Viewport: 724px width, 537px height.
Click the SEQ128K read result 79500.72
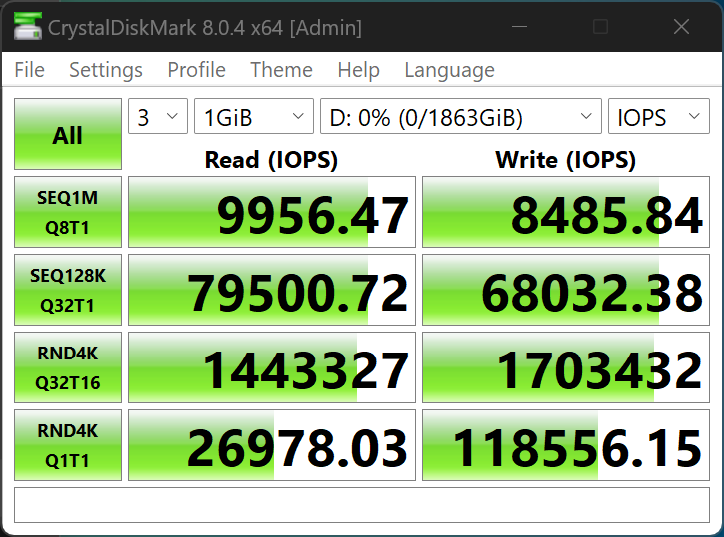click(x=272, y=290)
